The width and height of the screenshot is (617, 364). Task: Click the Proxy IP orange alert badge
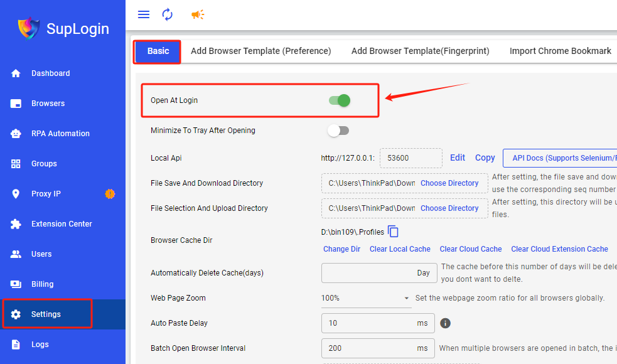click(x=110, y=194)
